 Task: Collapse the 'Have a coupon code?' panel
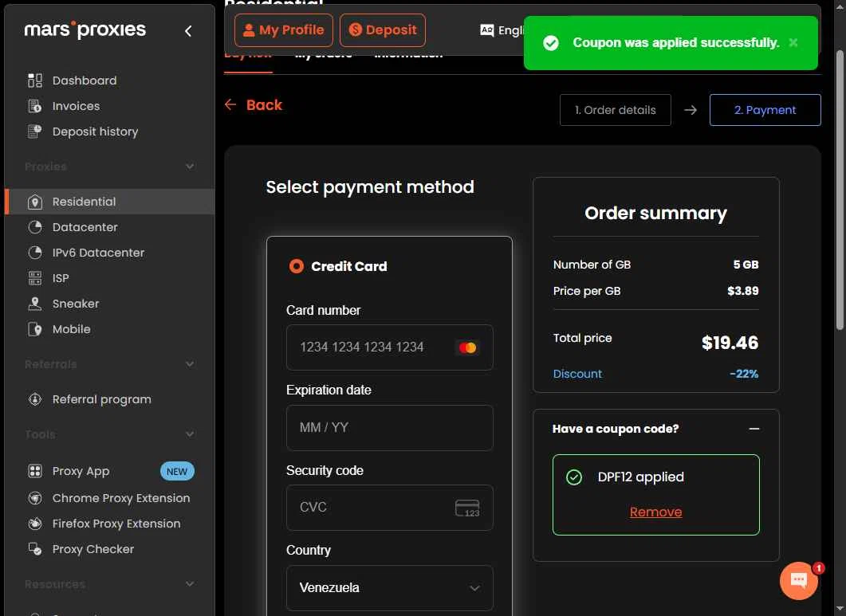(x=754, y=429)
